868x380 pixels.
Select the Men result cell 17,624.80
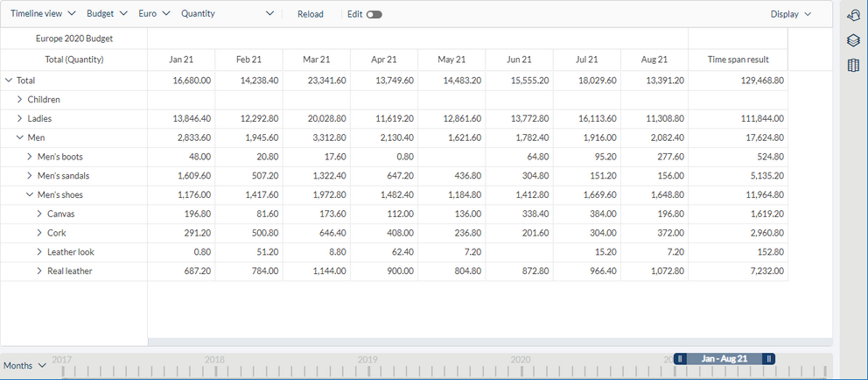point(738,138)
